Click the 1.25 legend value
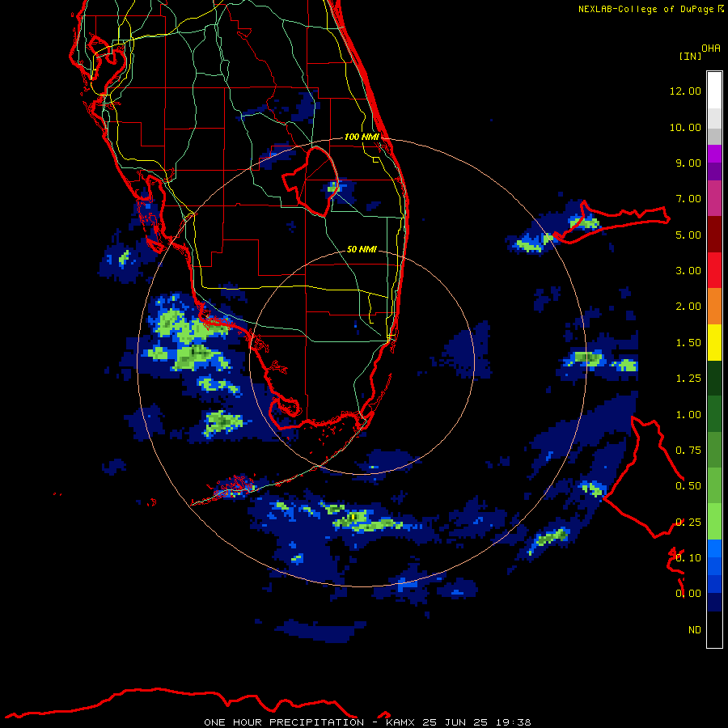 pos(688,379)
